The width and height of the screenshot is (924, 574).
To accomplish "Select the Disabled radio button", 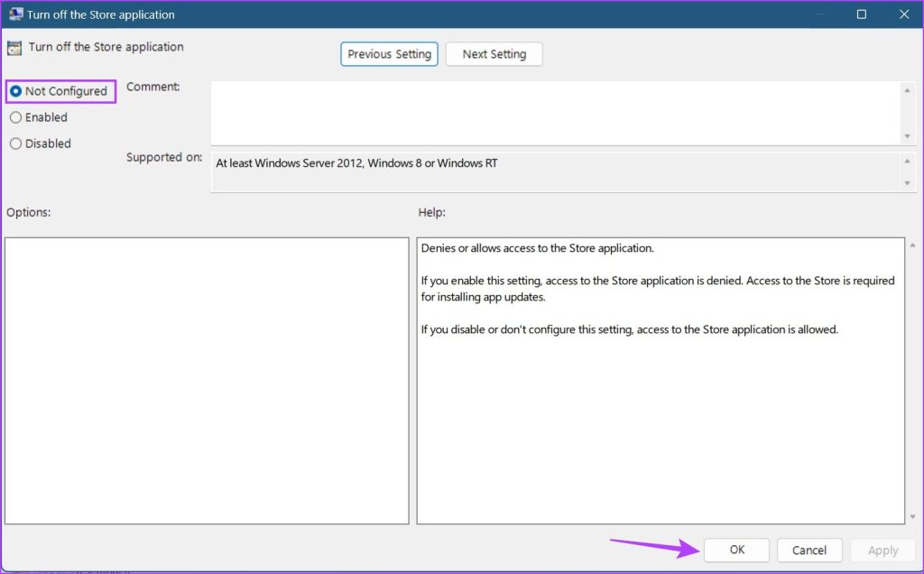I will click(15, 143).
